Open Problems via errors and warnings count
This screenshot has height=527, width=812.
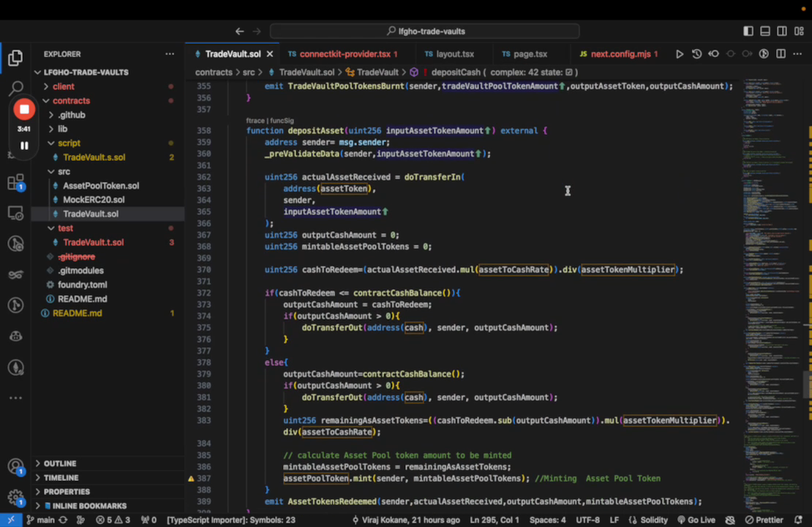pyautogui.click(x=113, y=520)
